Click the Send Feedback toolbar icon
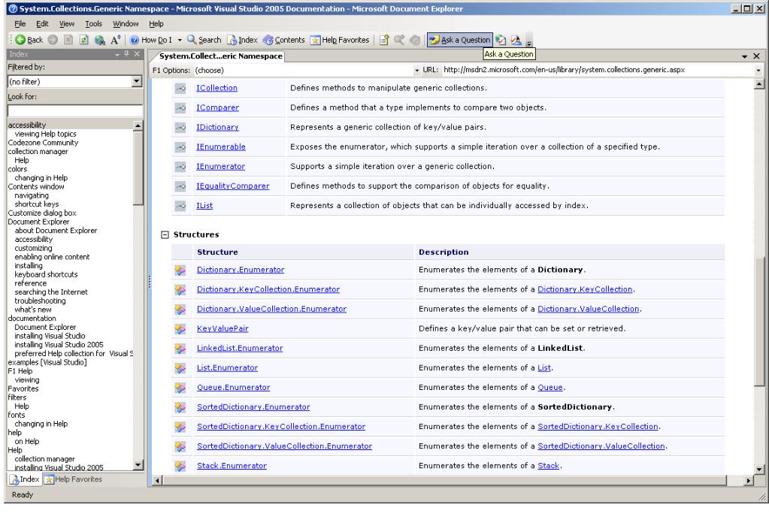This screenshot has height=532, width=769. coord(516,41)
